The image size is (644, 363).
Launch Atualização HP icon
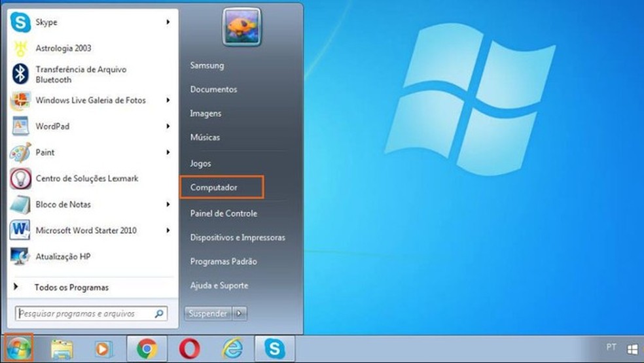click(20, 256)
